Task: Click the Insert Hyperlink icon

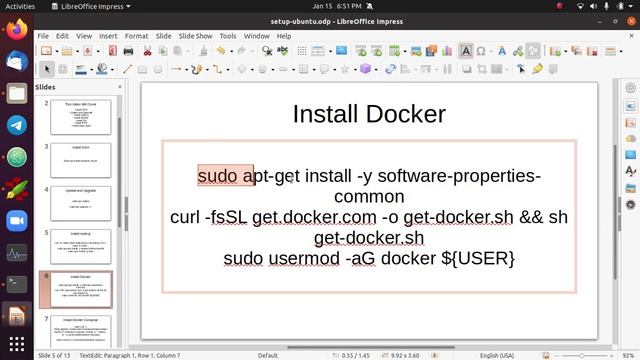Action: (x=518, y=51)
